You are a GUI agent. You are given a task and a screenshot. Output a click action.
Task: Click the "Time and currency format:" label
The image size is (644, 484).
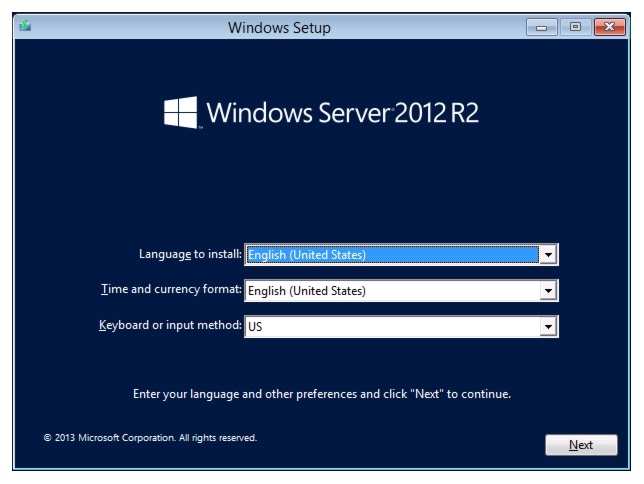pos(171,289)
